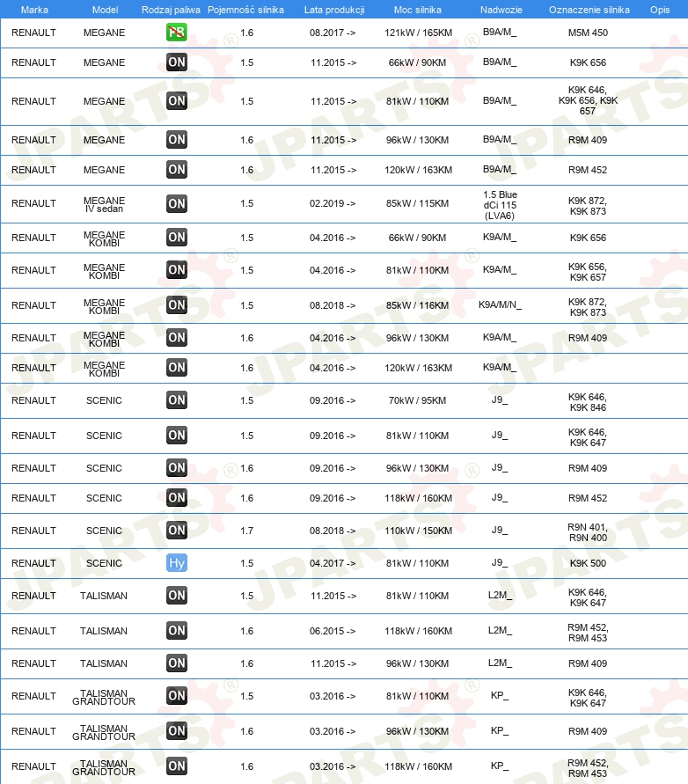Click the Nadwozie column header
688x784 pixels.
(x=501, y=10)
